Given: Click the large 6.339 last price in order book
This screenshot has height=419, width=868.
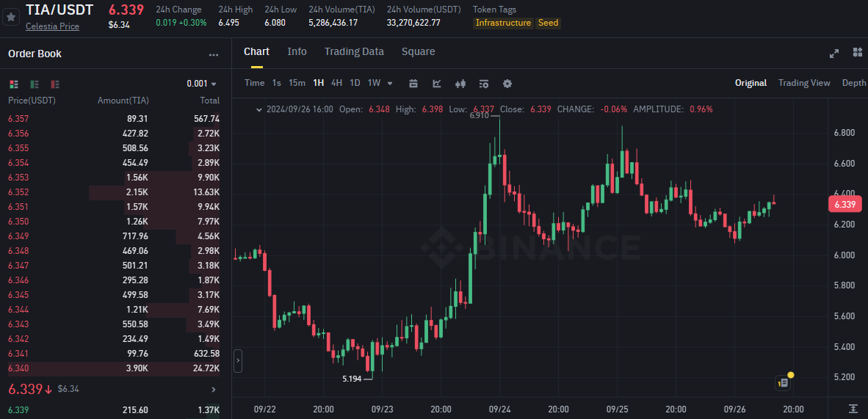Looking at the screenshot, I should [x=26, y=389].
